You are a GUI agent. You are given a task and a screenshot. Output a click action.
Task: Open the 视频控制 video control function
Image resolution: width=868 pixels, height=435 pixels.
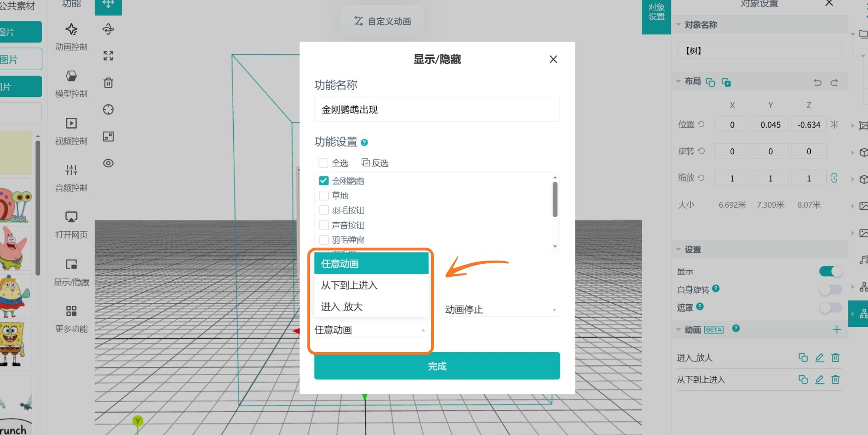point(72,131)
